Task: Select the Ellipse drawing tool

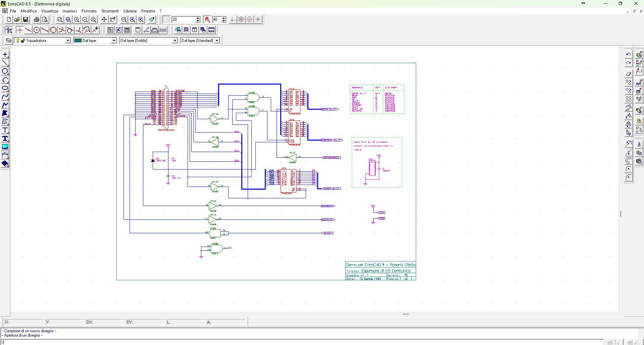Action: tap(5, 88)
